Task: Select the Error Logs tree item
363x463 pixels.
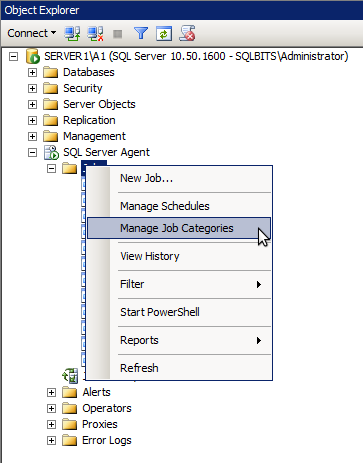Action: [107, 440]
